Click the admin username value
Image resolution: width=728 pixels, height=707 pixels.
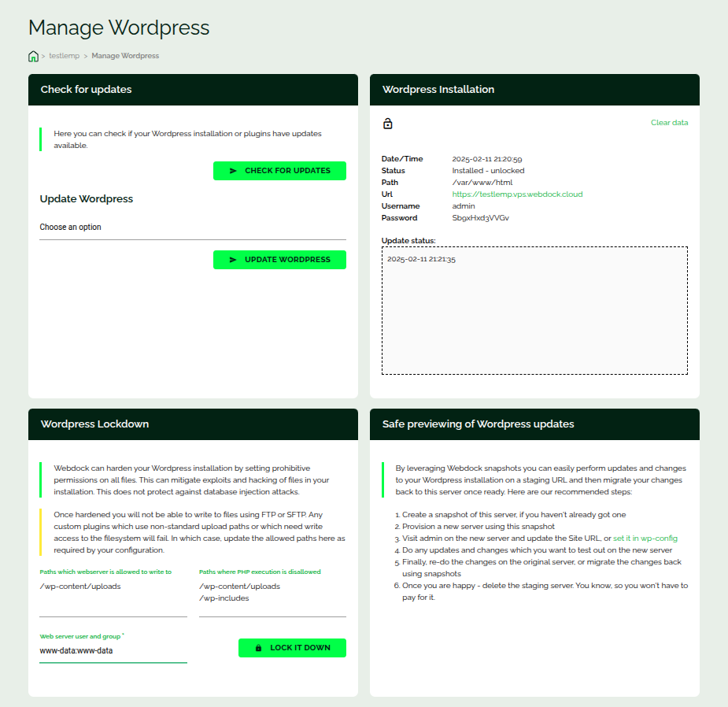(464, 206)
